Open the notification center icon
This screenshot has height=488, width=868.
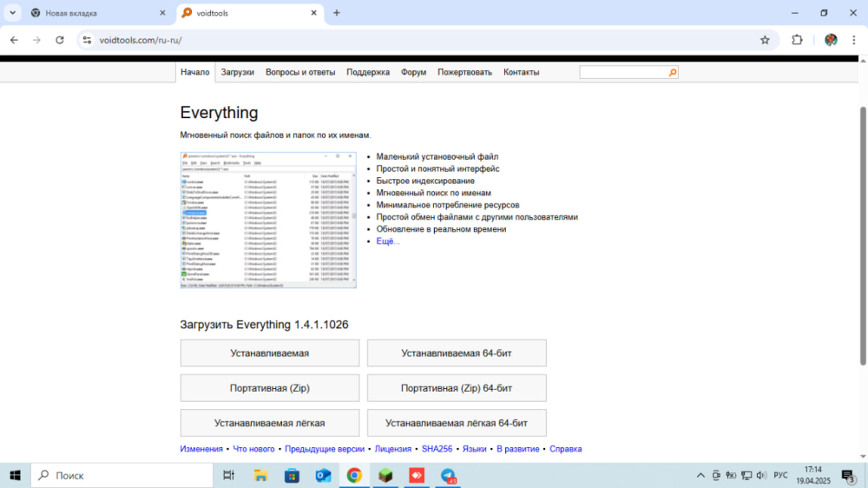848,475
